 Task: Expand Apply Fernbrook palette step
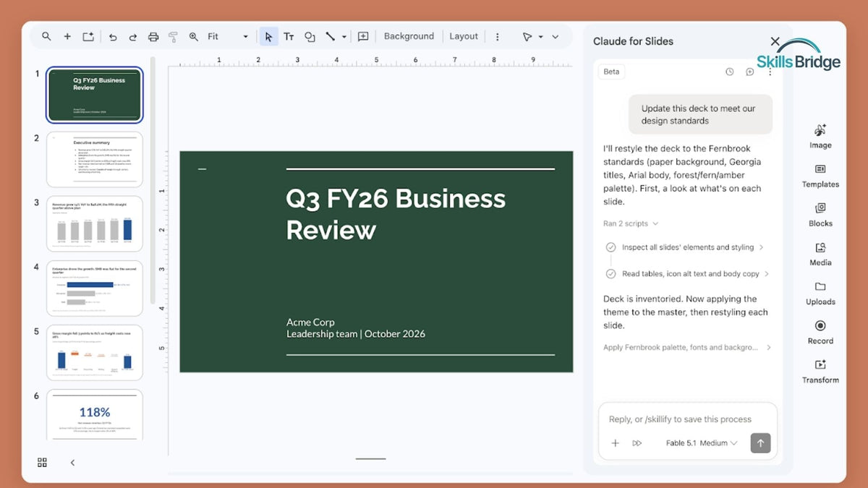(x=687, y=347)
